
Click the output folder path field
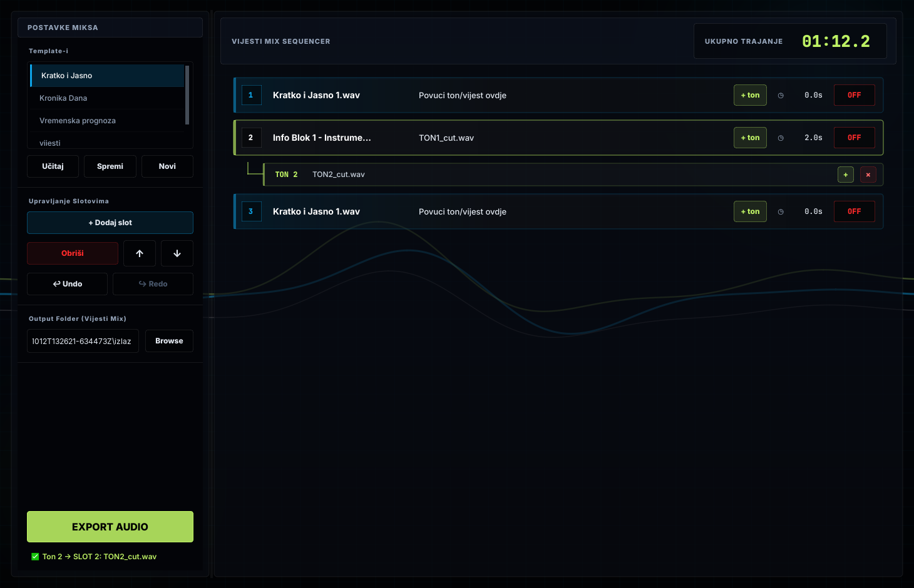click(83, 341)
